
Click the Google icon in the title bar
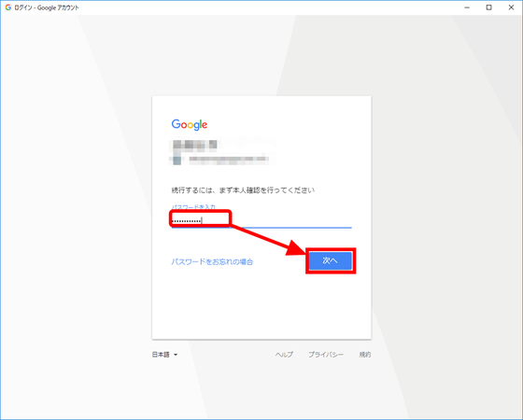[8, 7]
